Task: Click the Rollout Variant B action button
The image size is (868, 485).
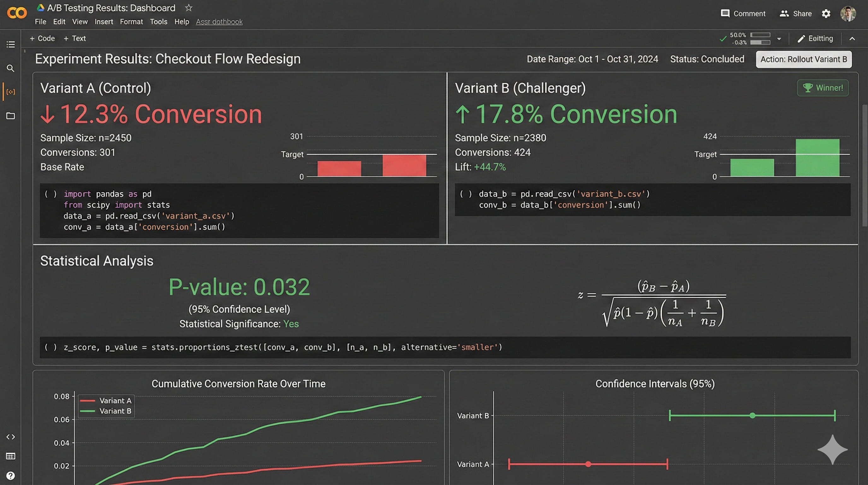Action: coord(804,59)
